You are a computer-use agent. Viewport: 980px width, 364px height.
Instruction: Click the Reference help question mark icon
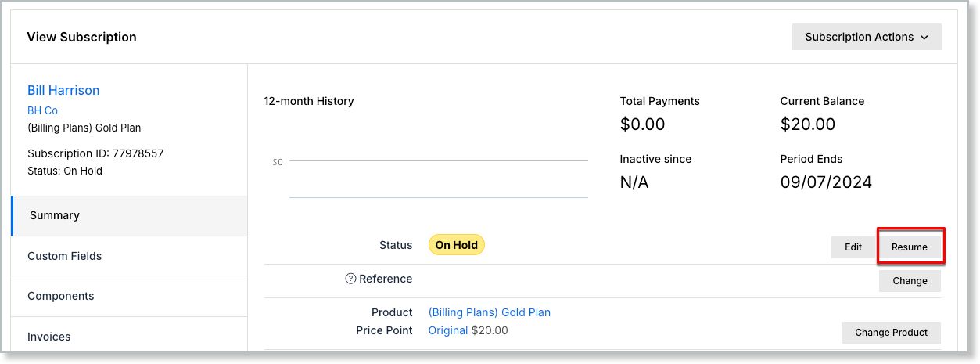click(350, 279)
